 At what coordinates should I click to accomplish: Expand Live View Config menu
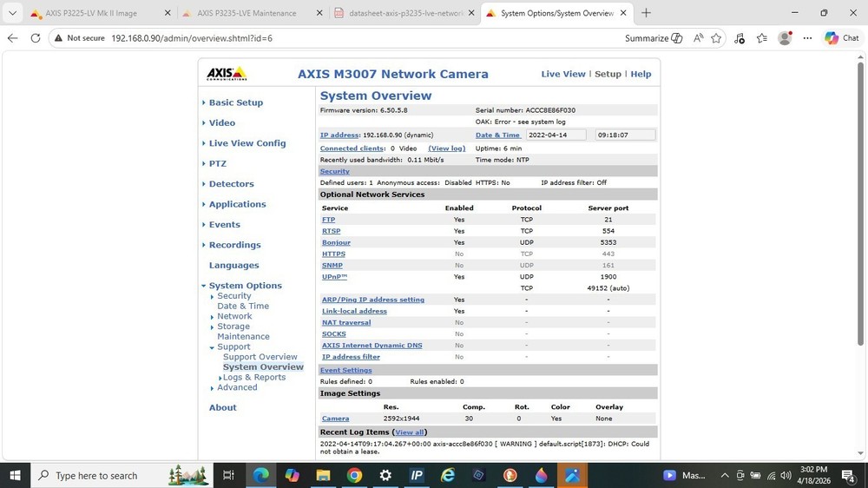click(x=247, y=143)
